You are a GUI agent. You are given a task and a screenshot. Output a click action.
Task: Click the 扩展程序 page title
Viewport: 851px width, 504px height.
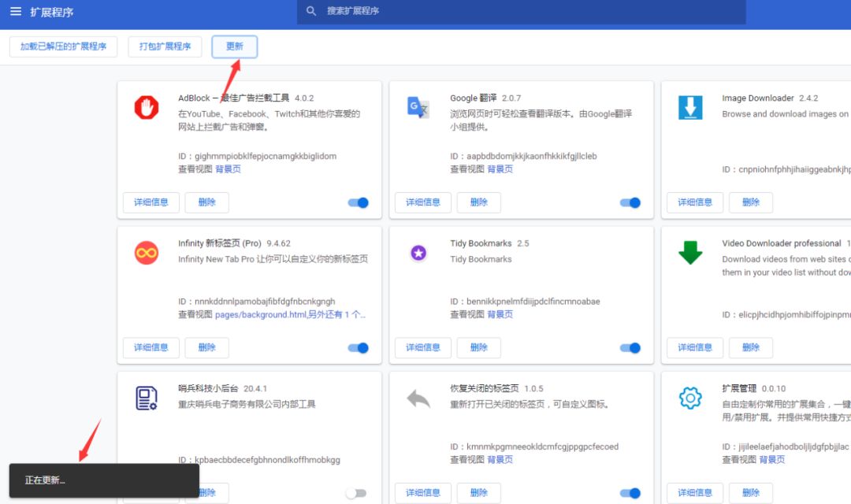click(x=51, y=12)
